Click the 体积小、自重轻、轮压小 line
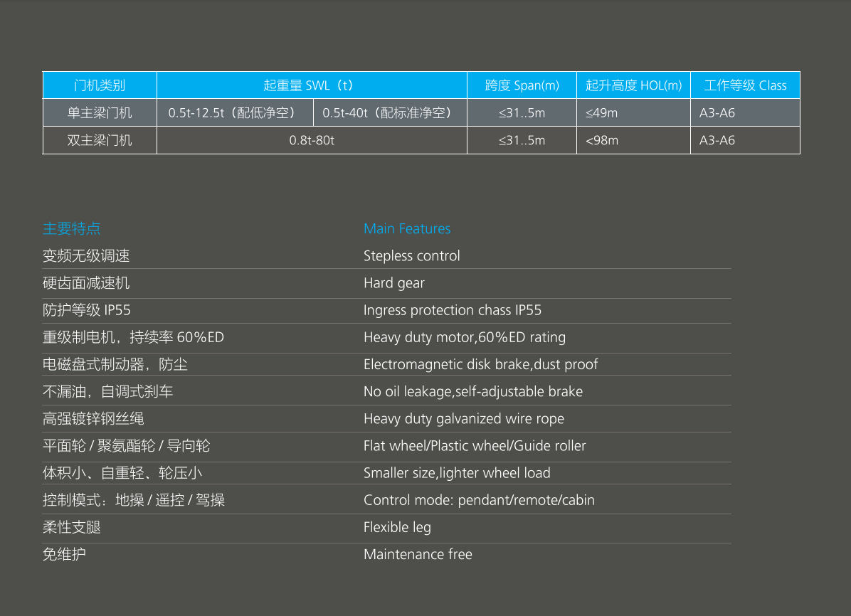Screen dimensions: 851x616 click(x=122, y=473)
